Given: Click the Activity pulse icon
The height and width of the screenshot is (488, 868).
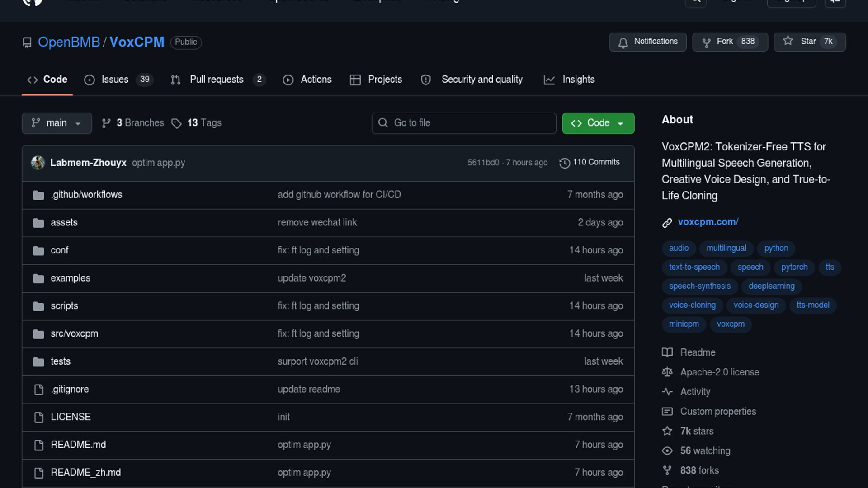Looking at the screenshot, I should [x=667, y=392].
